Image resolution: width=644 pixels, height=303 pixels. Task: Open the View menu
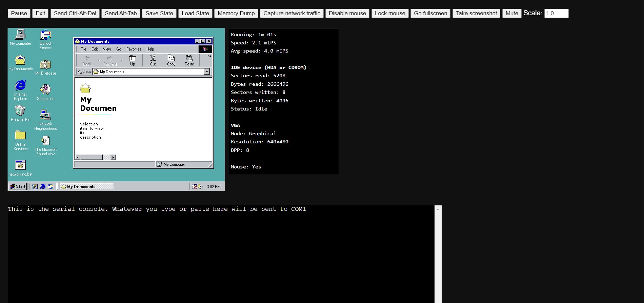point(107,49)
